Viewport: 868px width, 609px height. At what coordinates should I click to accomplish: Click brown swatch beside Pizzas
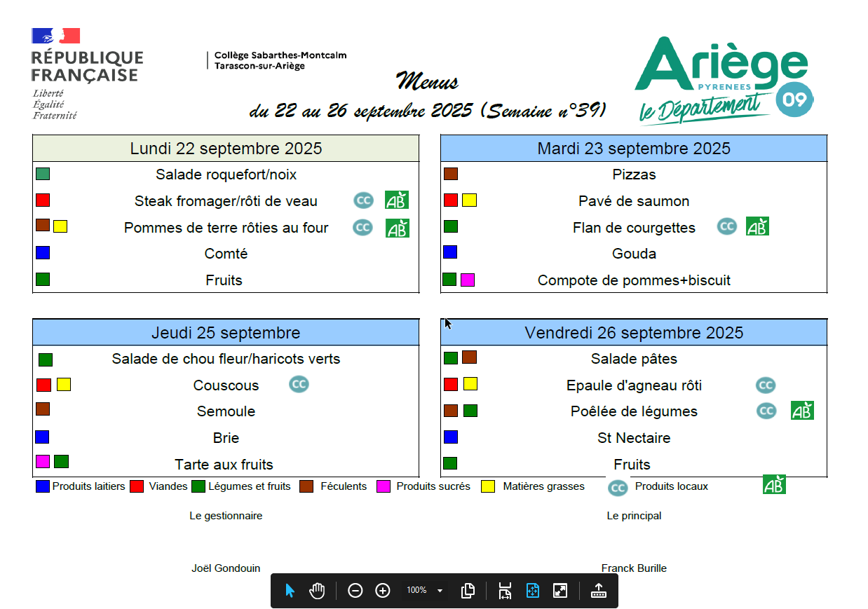click(x=451, y=174)
